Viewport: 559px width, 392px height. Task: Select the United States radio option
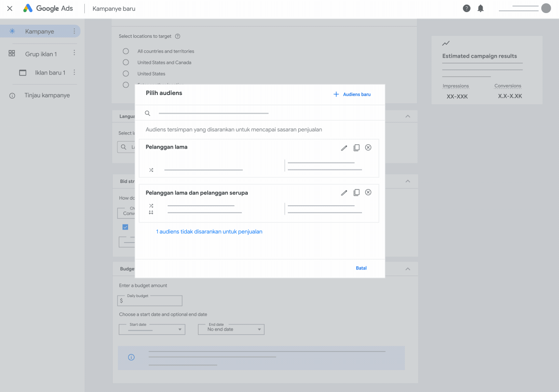coord(126,74)
